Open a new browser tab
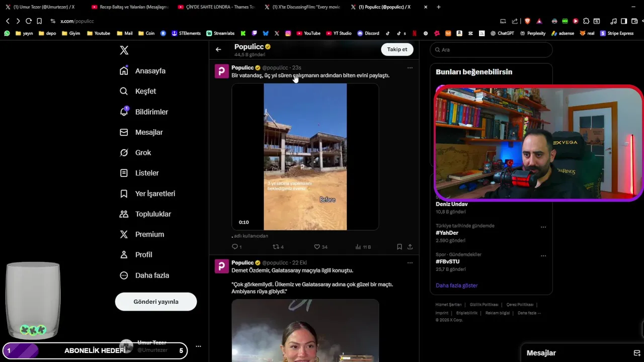The height and width of the screenshot is (362, 644). tap(439, 7)
